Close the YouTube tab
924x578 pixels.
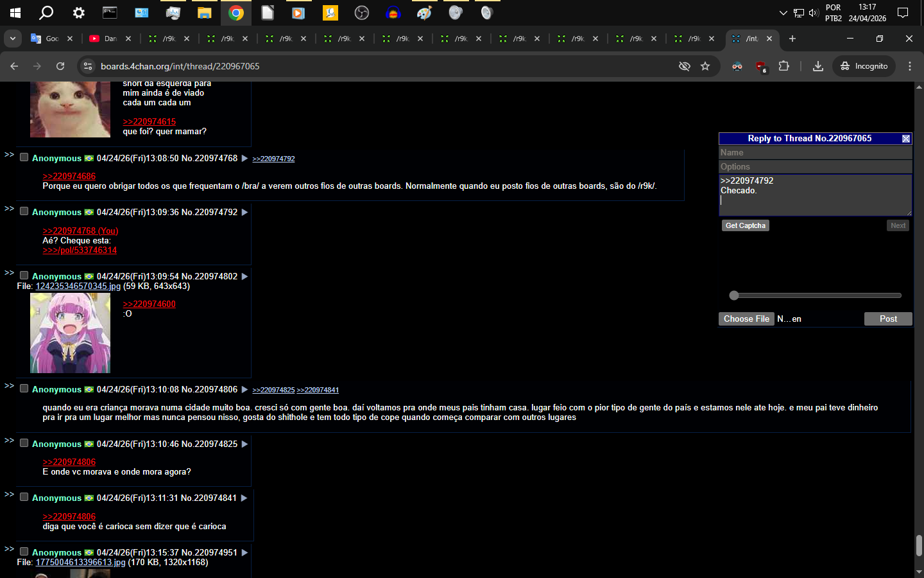(x=128, y=39)
